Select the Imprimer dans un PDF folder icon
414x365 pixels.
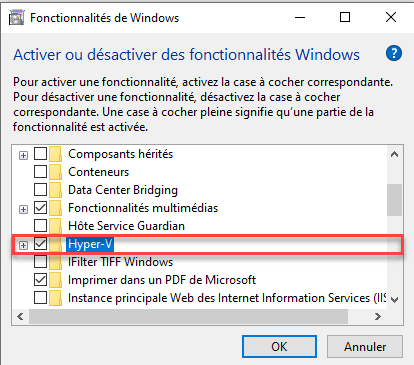tap(55, 280)
